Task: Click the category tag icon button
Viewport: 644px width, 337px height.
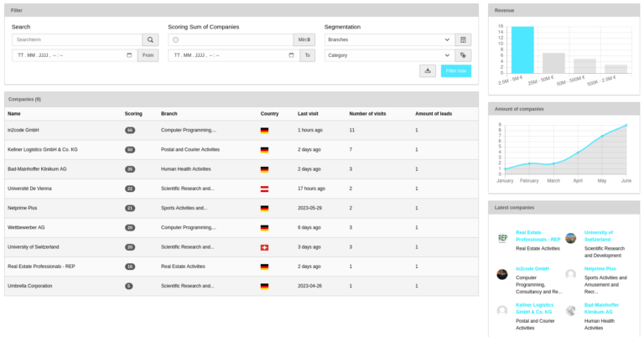Action: pyautogui.click(x=463, y=55)
